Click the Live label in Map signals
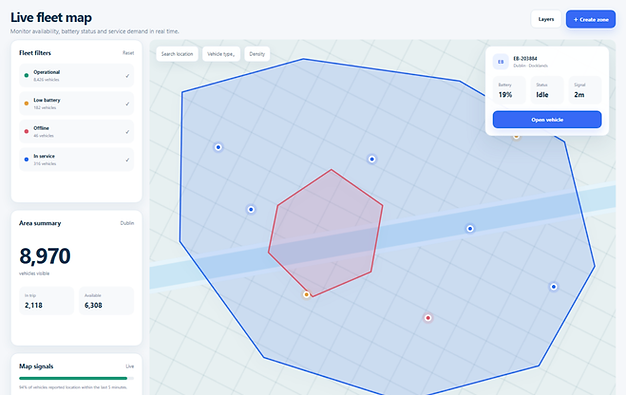Image resolution: width=626 pixels, height=395 pixels. click(130, 366)
